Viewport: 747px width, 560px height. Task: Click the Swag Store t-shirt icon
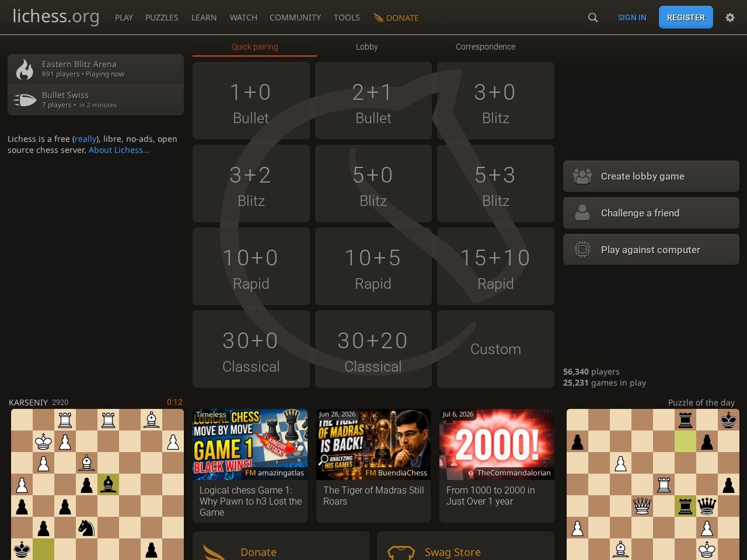[401, 552]
